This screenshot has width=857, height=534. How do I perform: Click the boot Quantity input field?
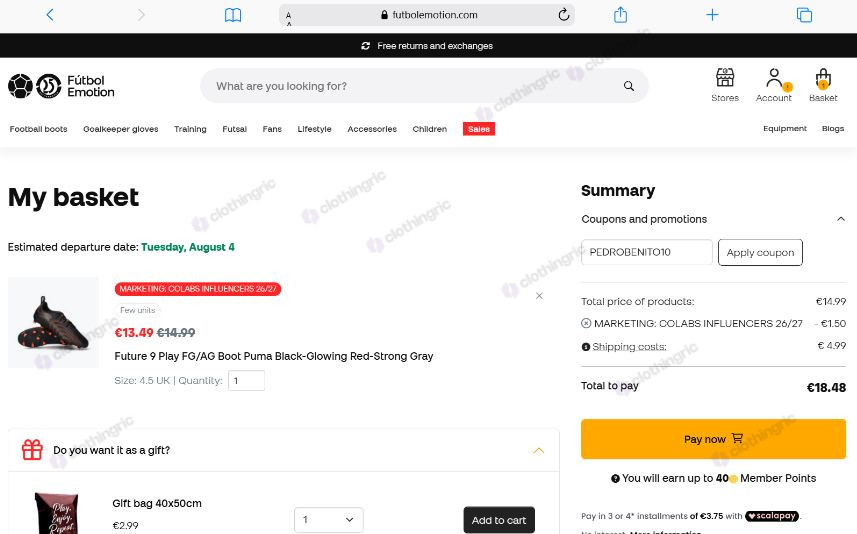pyautogui.click(x=246, y=380)
